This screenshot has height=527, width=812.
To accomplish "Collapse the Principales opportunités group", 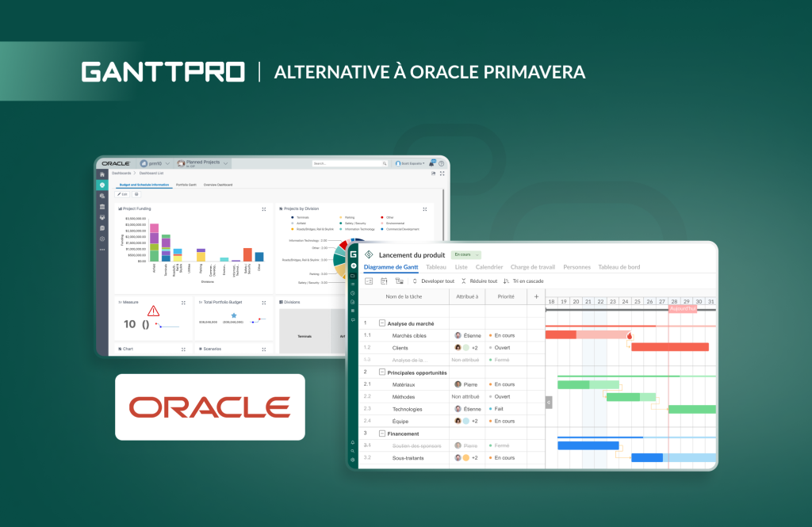I will (381, 372).
